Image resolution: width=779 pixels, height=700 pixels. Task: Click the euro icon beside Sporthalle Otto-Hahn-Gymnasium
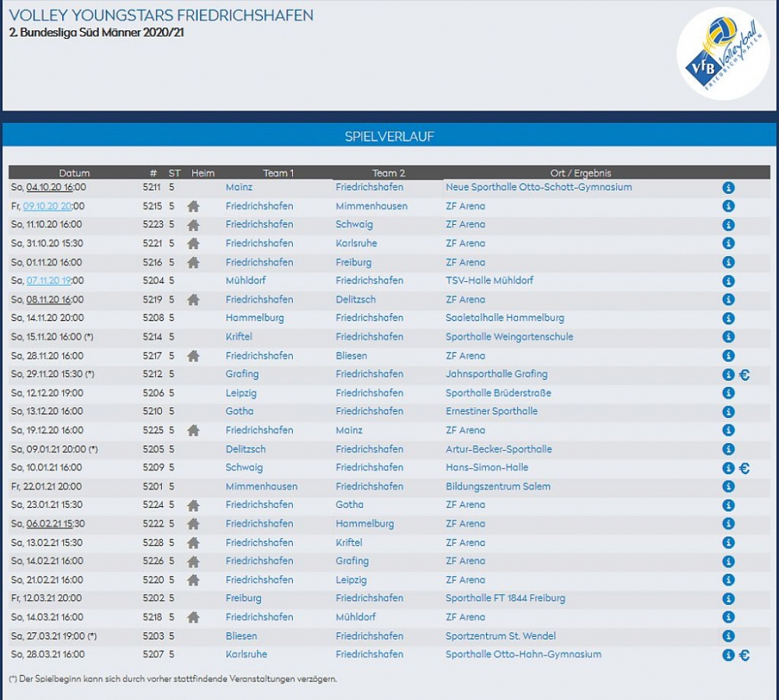tap(744, 655)
